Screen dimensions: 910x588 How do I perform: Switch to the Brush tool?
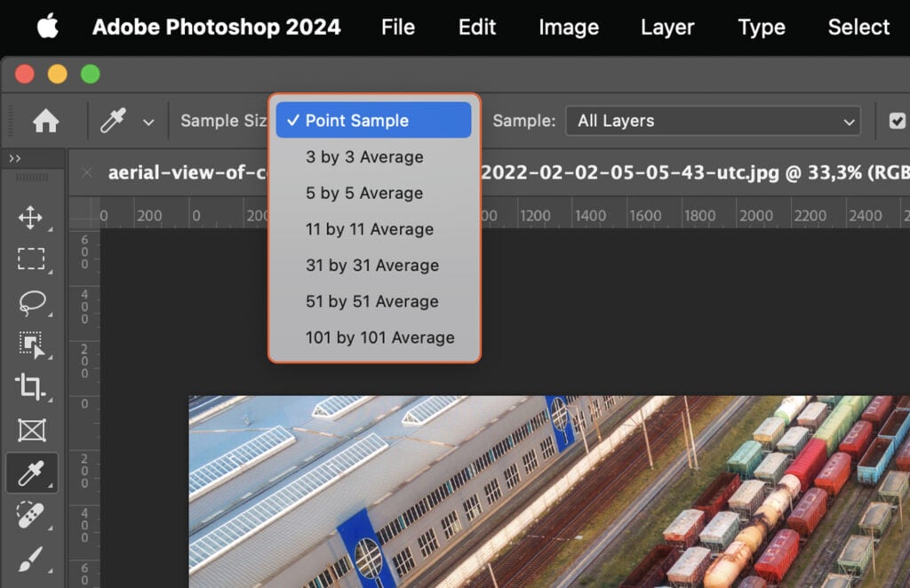tap(32, 558)
